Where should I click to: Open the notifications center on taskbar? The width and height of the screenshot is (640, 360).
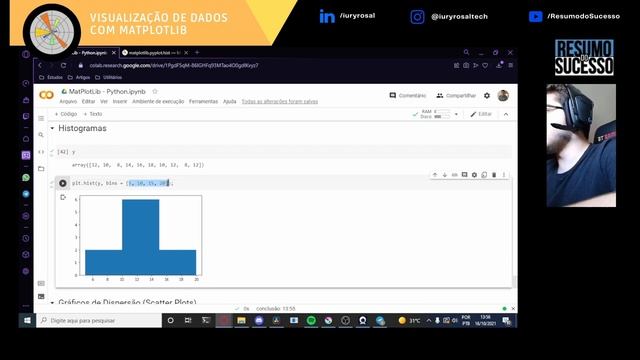[507, 320]
